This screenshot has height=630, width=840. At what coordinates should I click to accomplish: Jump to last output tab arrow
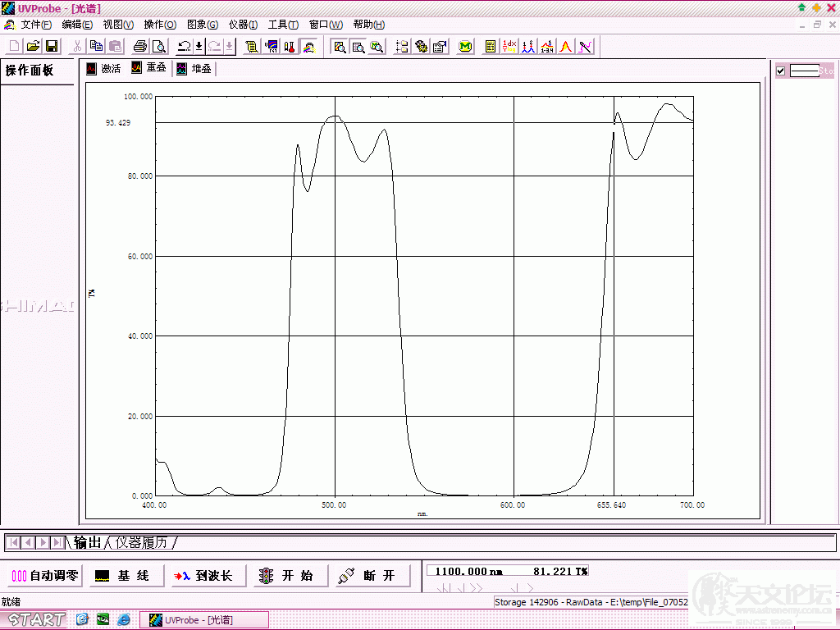[x=57, y=543]
